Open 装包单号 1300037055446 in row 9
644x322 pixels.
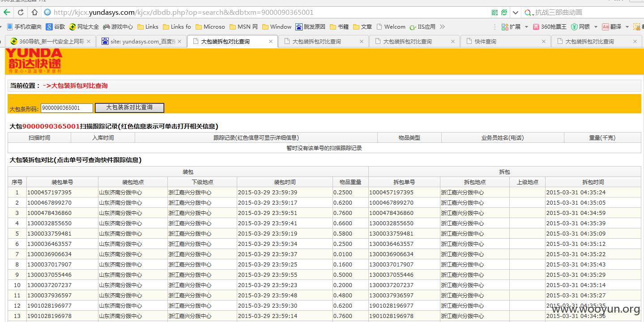49,275
